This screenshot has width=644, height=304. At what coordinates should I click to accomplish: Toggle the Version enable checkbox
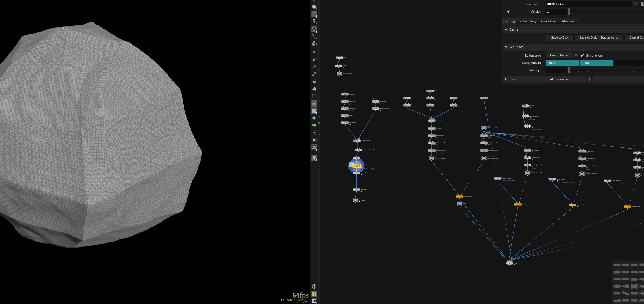click(x=509, y=12)
